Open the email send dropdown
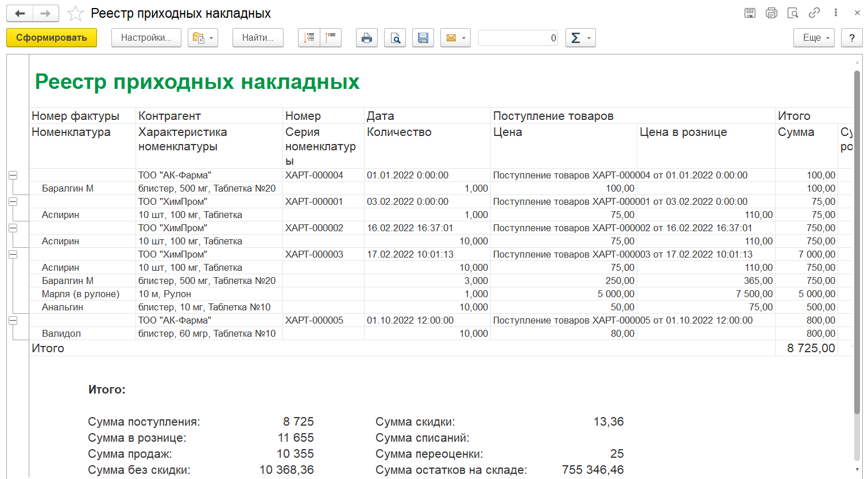The image size is (868, 479). pyautogui.click(x=455, y=38)
